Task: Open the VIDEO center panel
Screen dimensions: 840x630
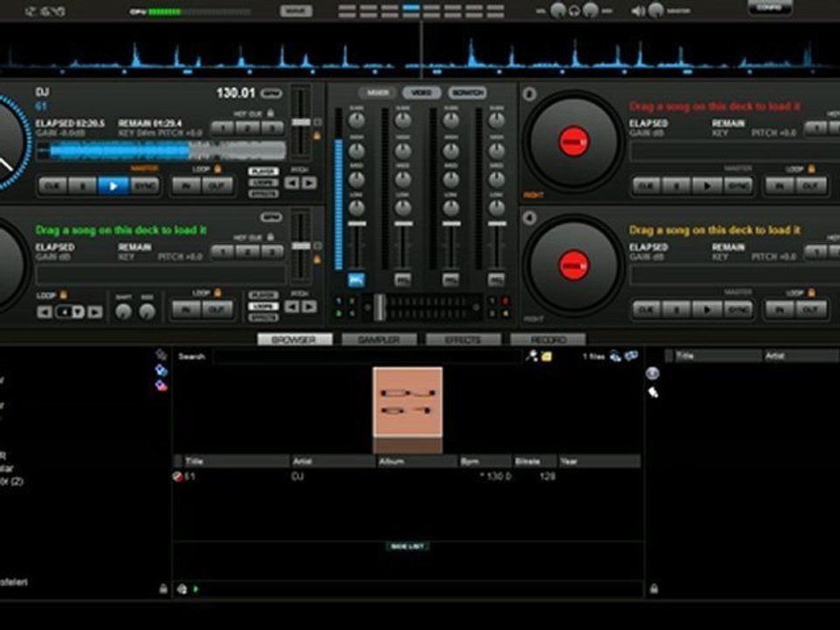Action: [422, 93]
